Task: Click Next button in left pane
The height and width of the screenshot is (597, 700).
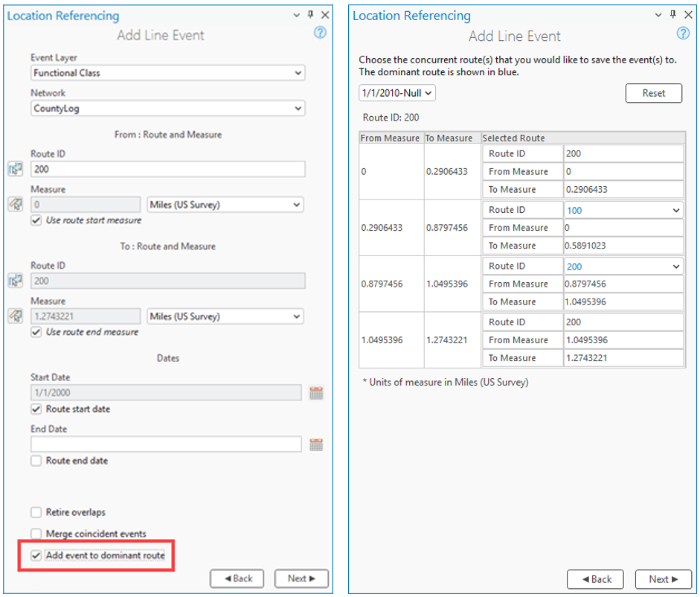Action: click(301, 578)
